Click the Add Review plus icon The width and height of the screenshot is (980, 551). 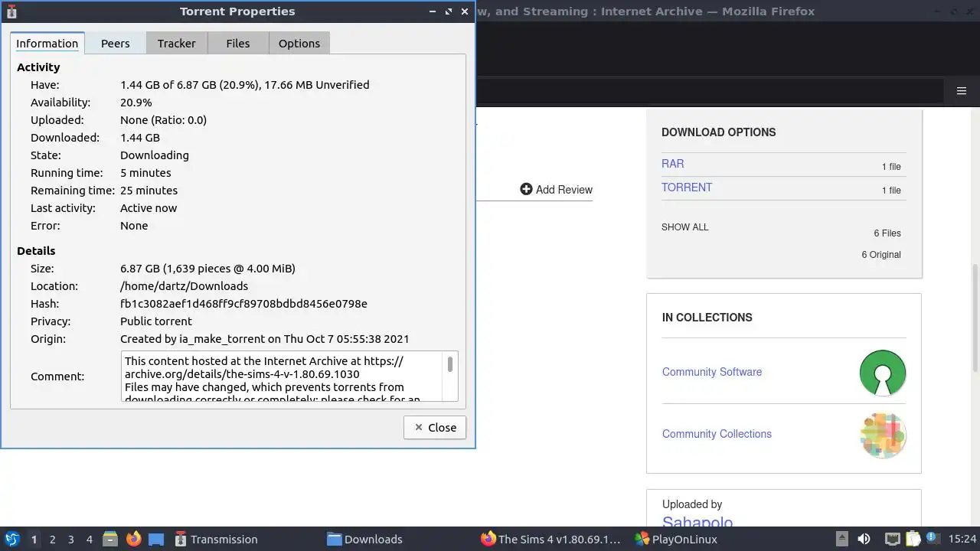[x=526, y=189]
